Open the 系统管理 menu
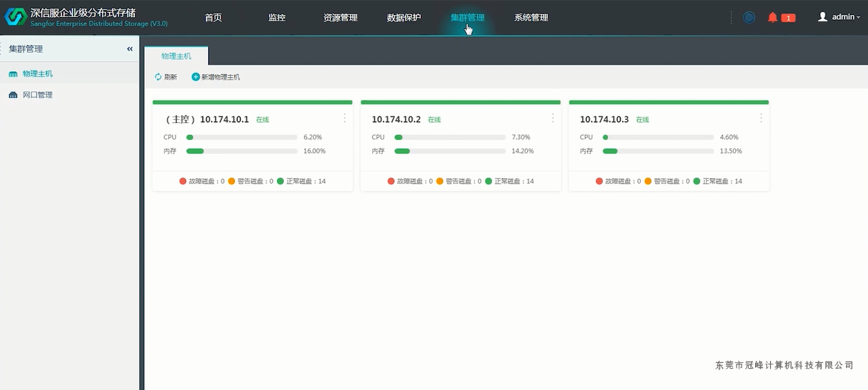The image size is (868, 390). (531, 18)
